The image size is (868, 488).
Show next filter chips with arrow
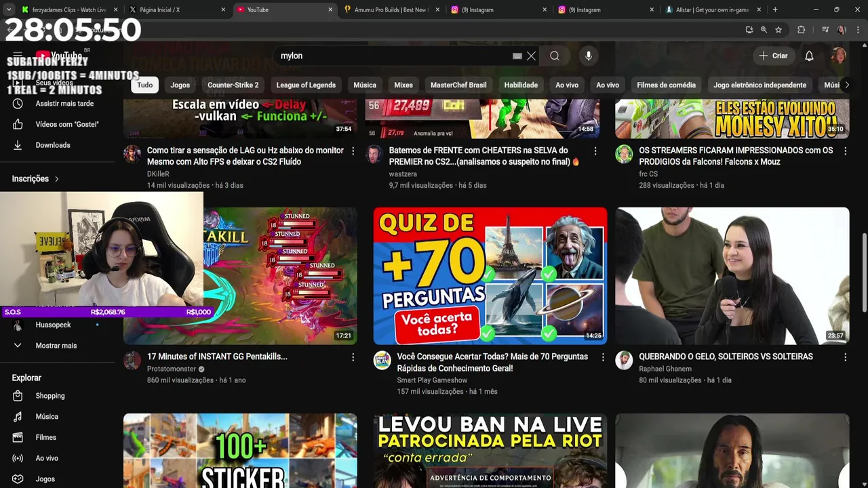(846, 85)
